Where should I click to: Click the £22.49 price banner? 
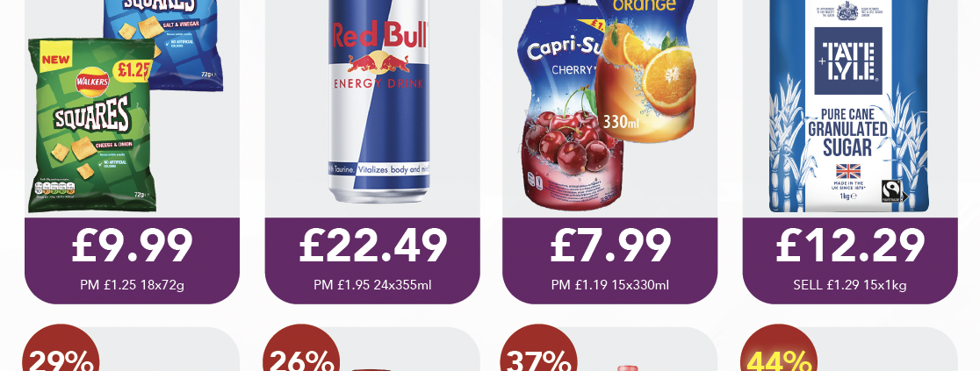tap(372, 260)
